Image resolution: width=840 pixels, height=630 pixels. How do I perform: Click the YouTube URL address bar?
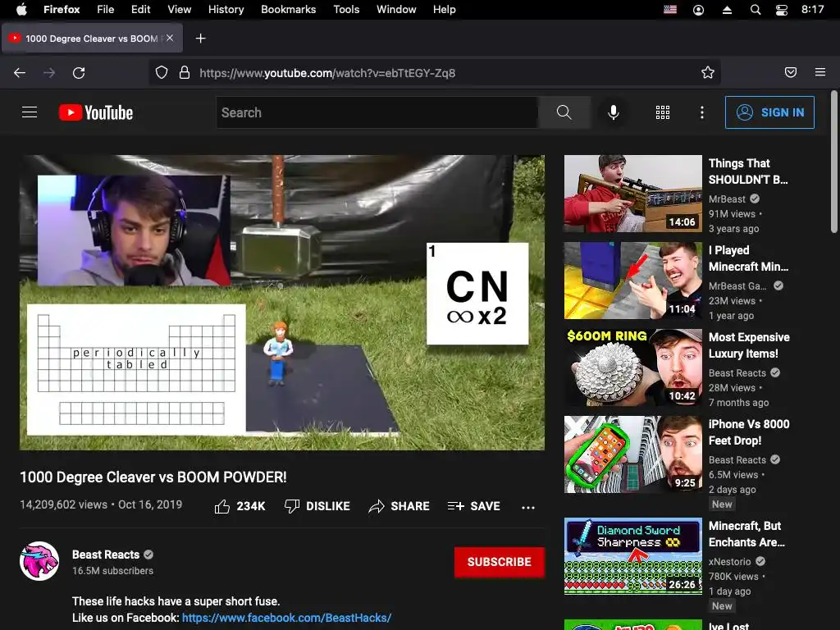click(434, 73)
